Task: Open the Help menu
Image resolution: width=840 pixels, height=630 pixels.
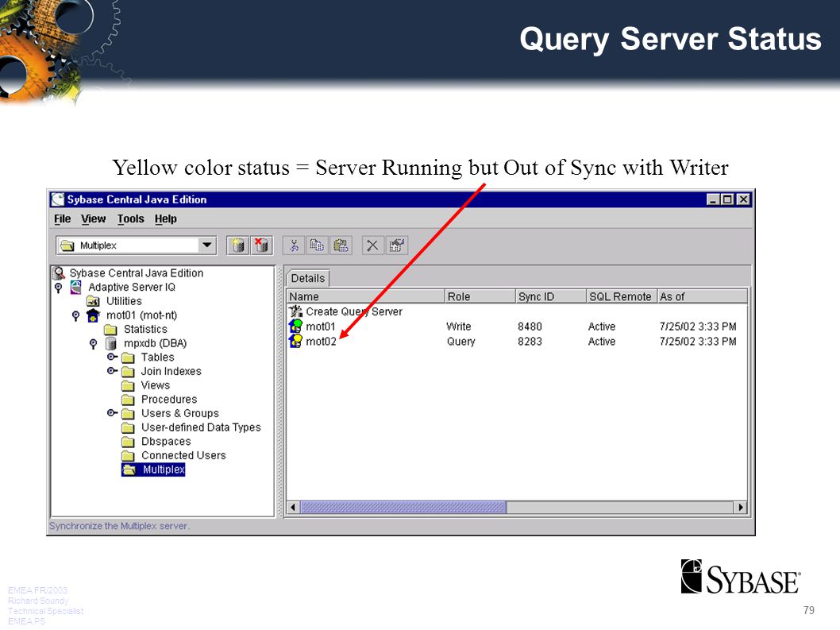Action: coord(165,218)
